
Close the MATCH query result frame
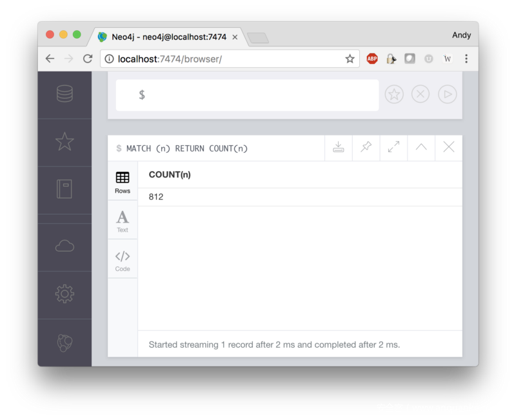pos(448,148)
